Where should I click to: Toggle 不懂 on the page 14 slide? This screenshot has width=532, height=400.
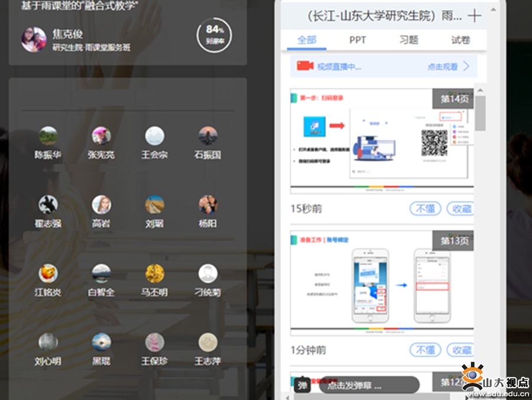pos(425,209)
